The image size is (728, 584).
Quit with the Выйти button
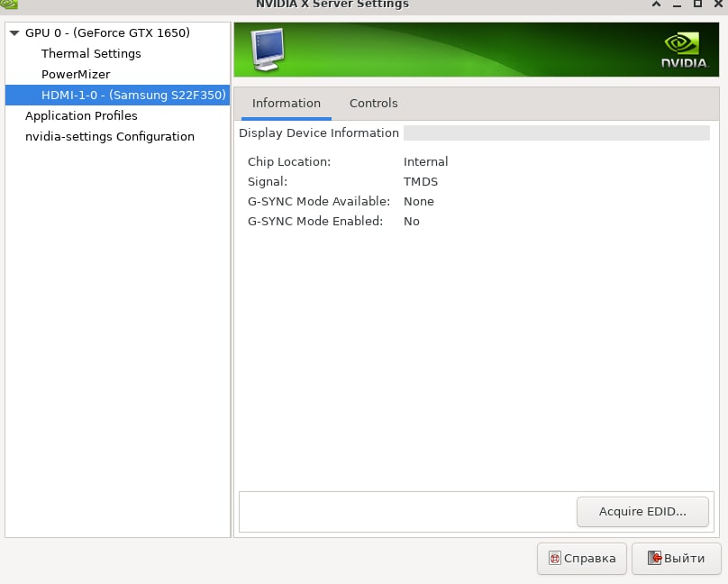click(677, 559)
